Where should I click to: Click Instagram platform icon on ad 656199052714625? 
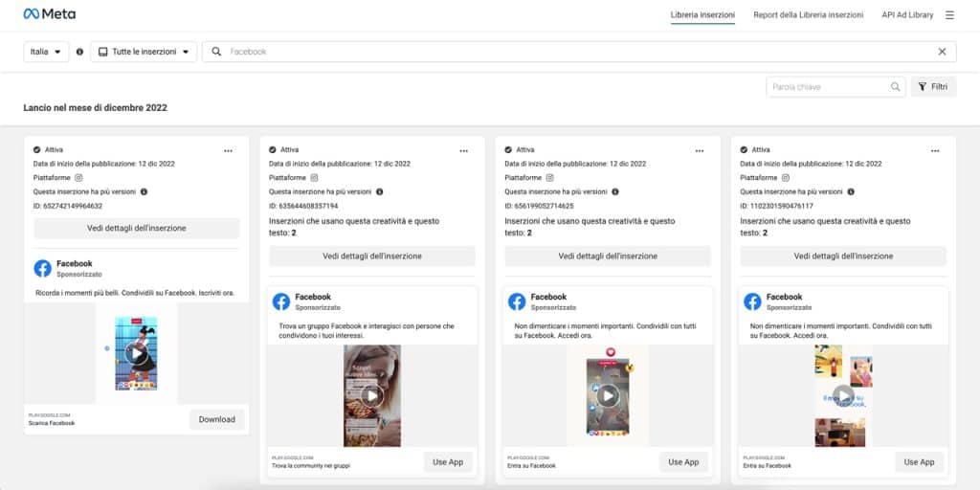[550, 177]
